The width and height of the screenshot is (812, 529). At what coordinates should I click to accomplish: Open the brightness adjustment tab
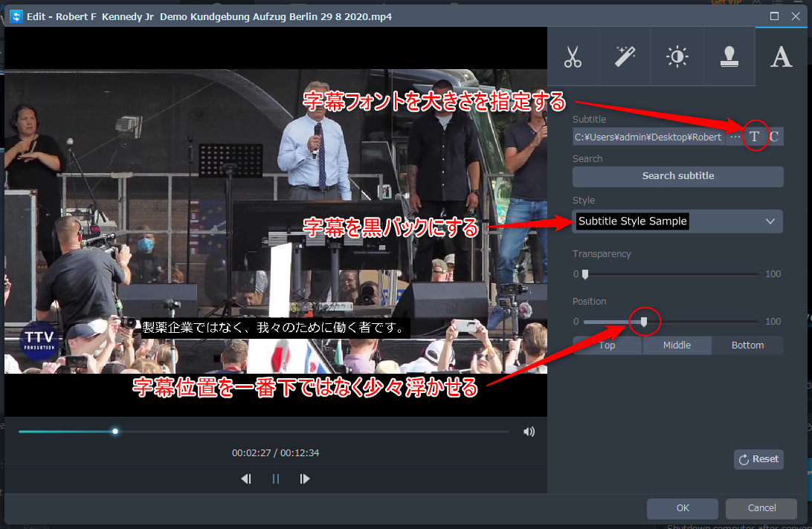(x=677, y=57)
